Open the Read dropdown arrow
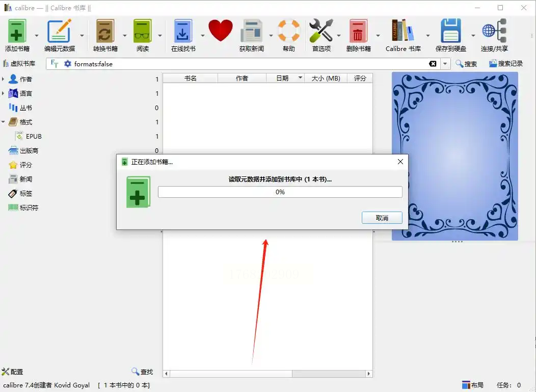Image resolution: width=536 pixels, height=392 pixels. 159,35
